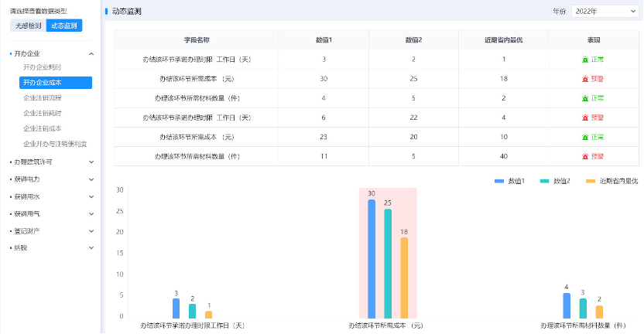
Task: Click the chevron icon next to 获得电力
Action: tap(91, 179)
